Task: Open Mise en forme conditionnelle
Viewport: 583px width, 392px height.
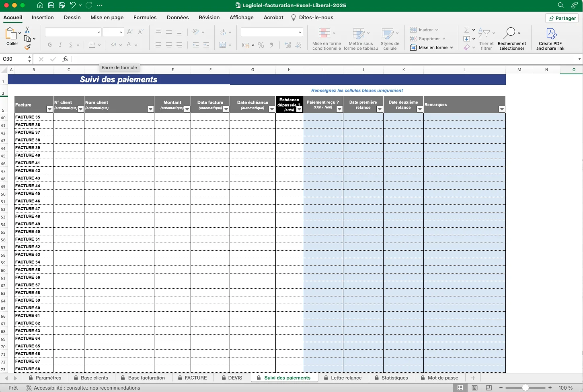Action: (x=326, y=39)
